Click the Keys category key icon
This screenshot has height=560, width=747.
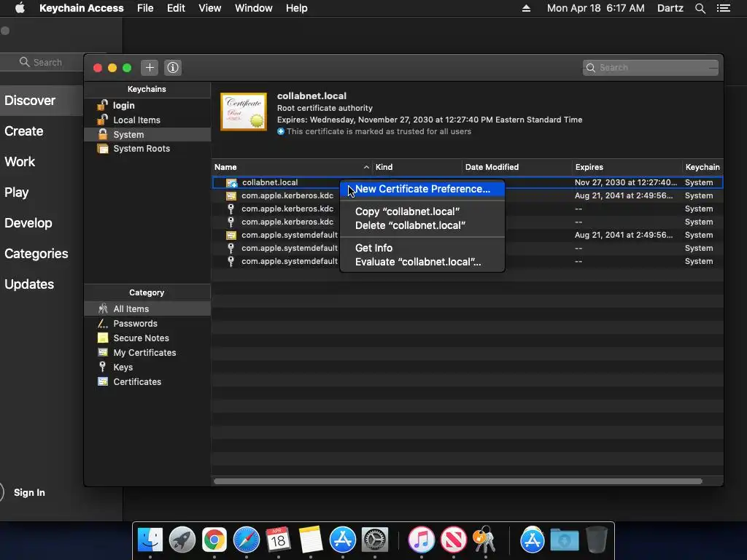tap(102, 367)
